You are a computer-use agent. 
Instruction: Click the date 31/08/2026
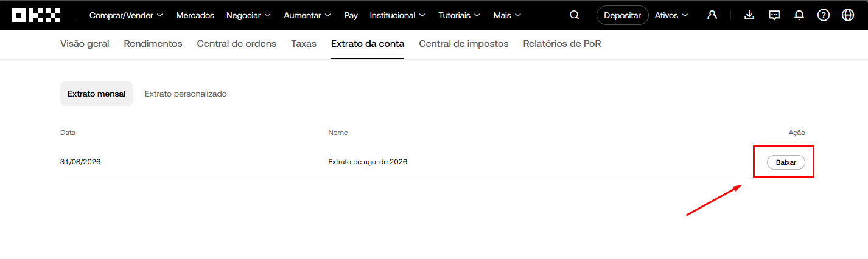tap(80, 162)
